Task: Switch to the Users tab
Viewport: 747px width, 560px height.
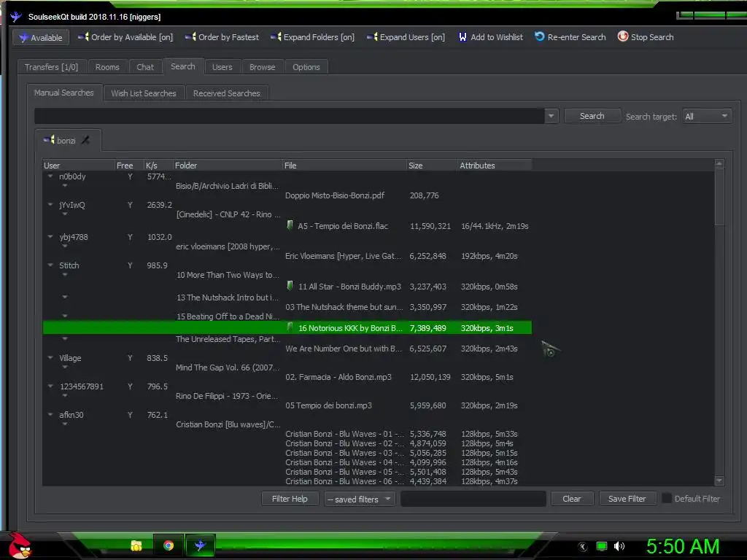Action: coord(222,67)
